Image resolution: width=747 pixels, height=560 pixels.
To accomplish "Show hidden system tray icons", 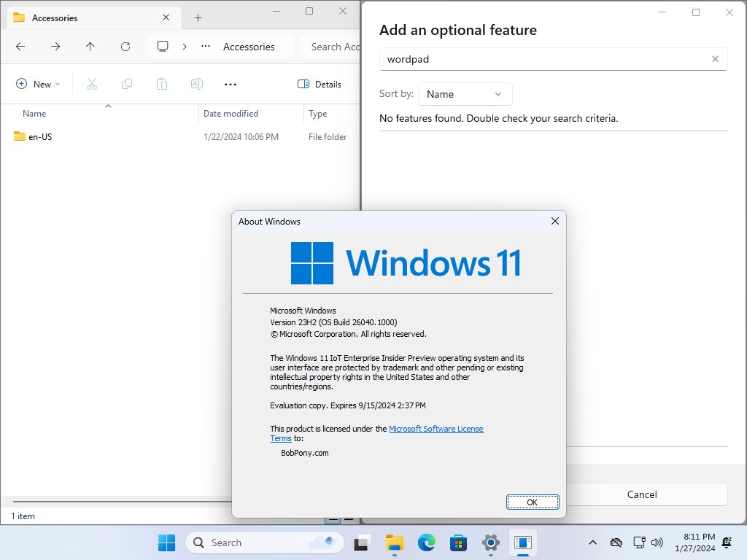I will 592,542.
